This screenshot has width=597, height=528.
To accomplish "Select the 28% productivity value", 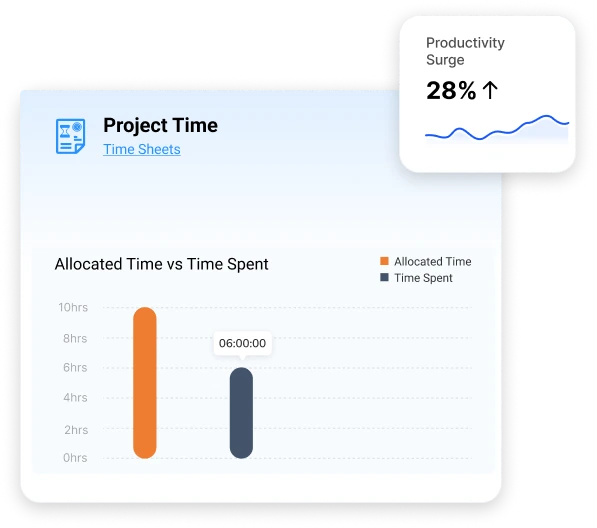I will (451, 91).
